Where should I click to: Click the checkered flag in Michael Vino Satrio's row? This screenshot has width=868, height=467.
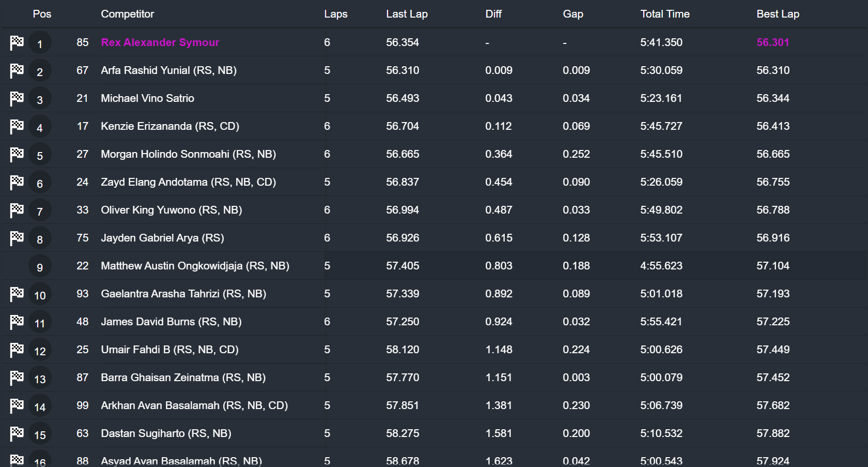17,98
